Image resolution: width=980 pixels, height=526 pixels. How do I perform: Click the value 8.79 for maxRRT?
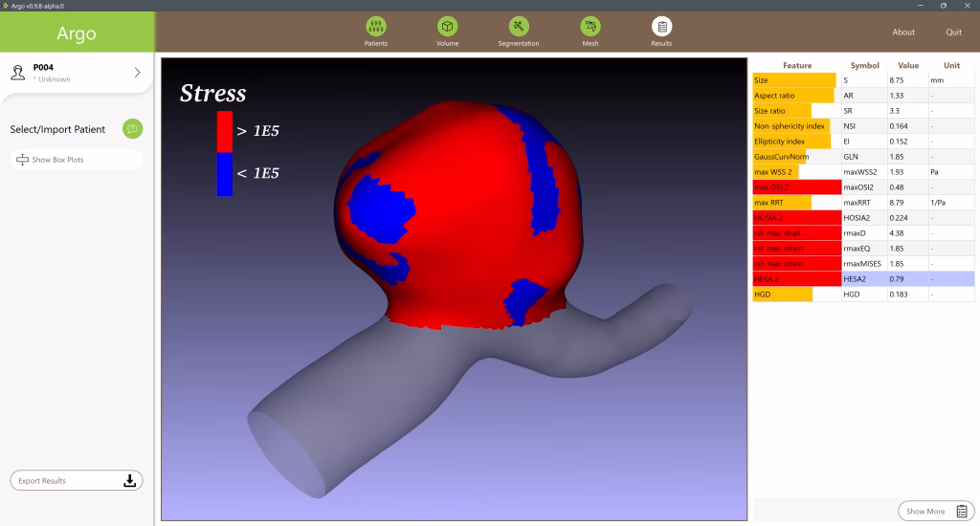coord(896,203)
